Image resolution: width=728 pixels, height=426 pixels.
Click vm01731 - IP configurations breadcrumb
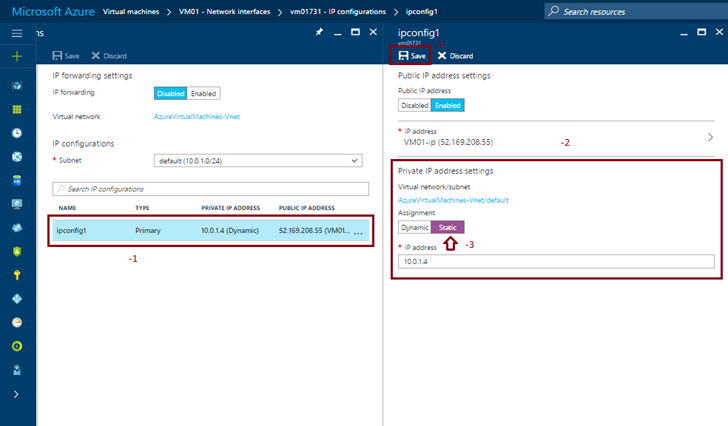[x=338, y=12]
